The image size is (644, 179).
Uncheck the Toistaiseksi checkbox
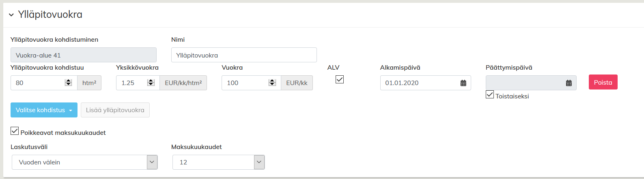[490, 95]
